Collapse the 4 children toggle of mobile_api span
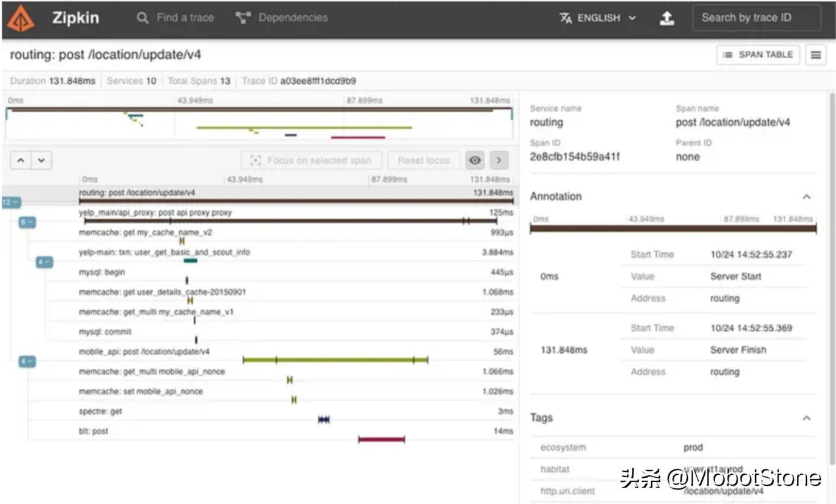 click(x=27, y=361)
